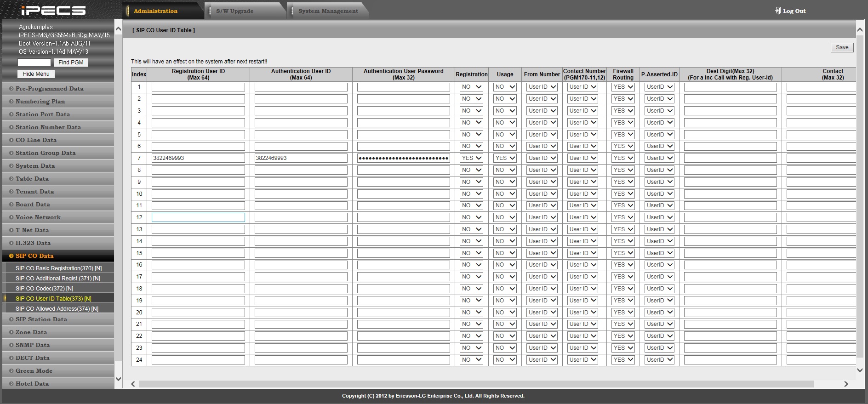
Task: Click Registration User ID field for index 12
Action: [x=198, y=217]
